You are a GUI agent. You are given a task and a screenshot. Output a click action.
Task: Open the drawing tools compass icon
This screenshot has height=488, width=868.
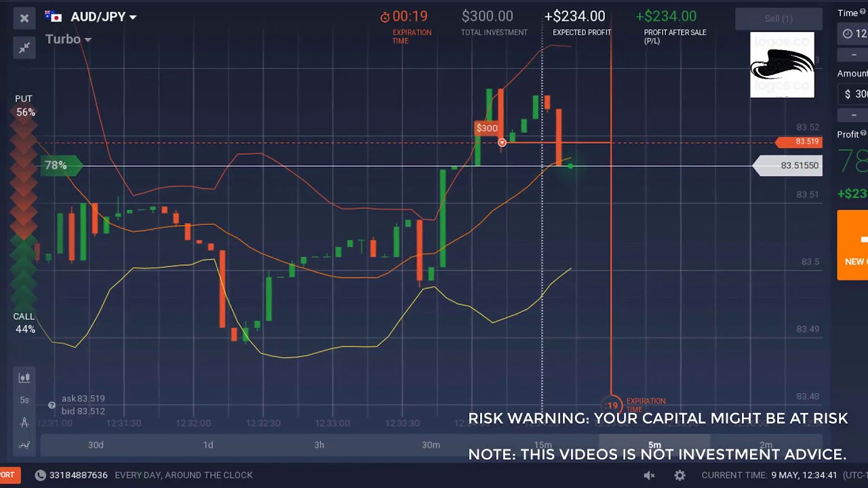point(24,422)
